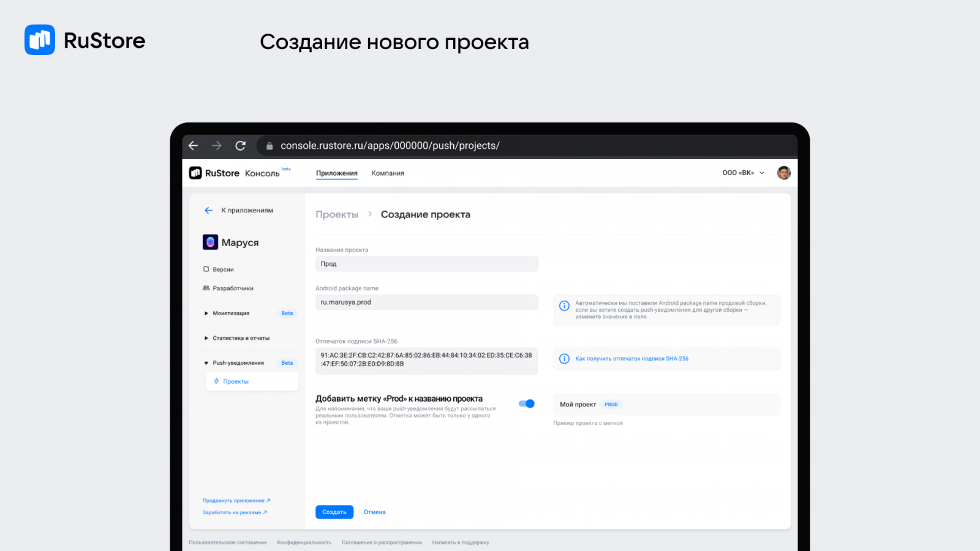Click the Маруся app icon
980x551 pixels.
210,242
